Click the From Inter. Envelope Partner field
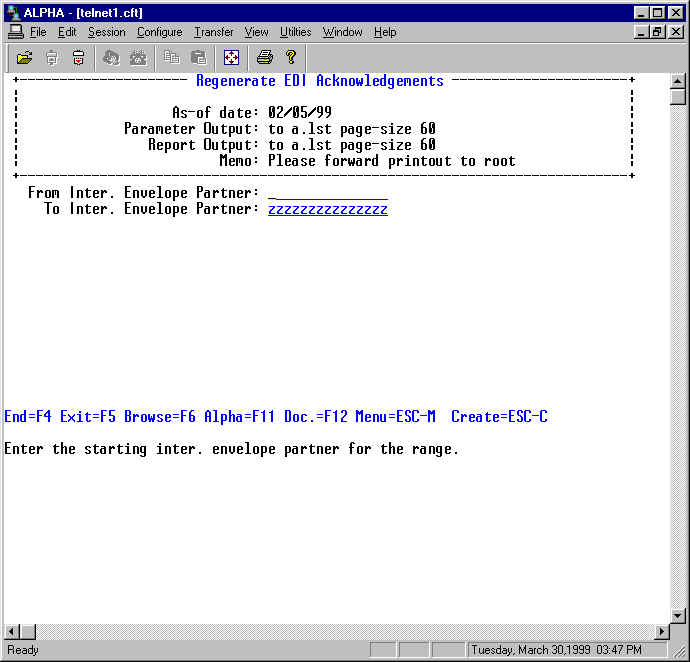Screen dimensions: 690x662 pos(327,193)
